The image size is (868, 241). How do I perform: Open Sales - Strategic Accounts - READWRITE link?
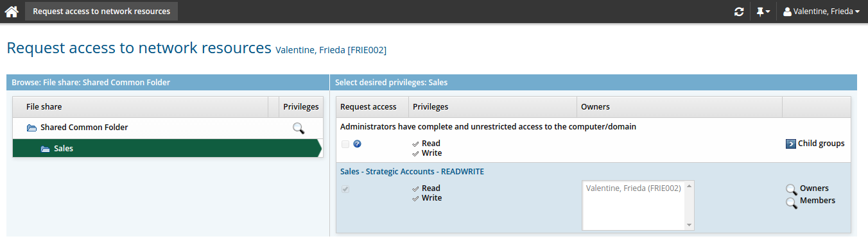(x=412, y=172)
